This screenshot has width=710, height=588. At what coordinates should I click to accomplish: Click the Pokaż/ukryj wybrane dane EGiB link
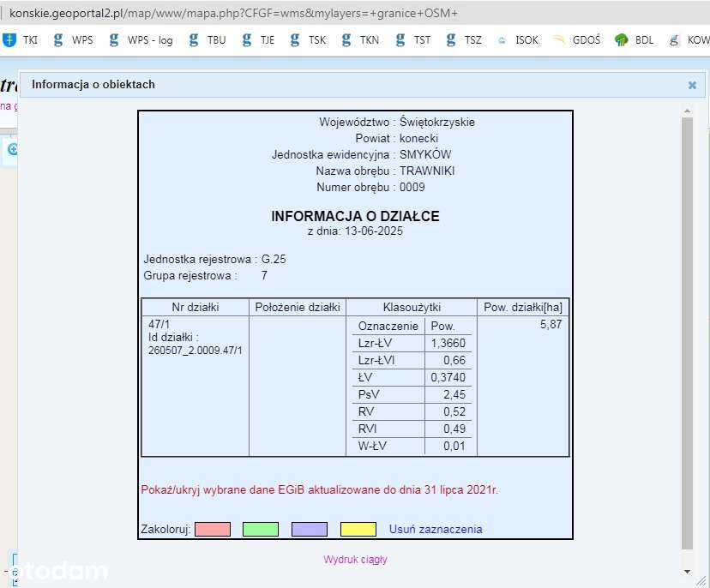[x=319, y=489]
